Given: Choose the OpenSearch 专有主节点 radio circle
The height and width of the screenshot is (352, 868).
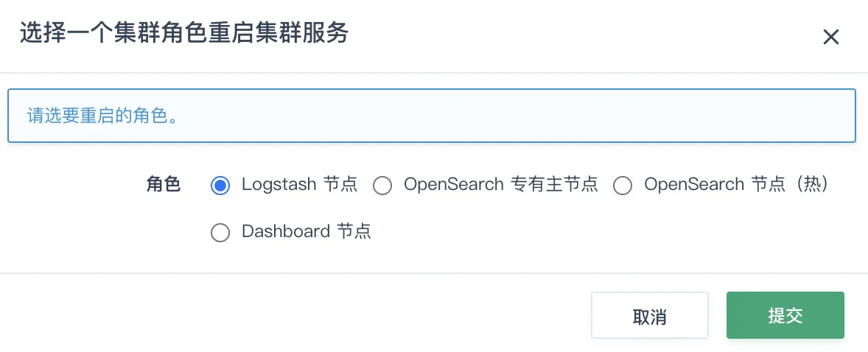Looking at the screenshot, I should pos(382,186).
